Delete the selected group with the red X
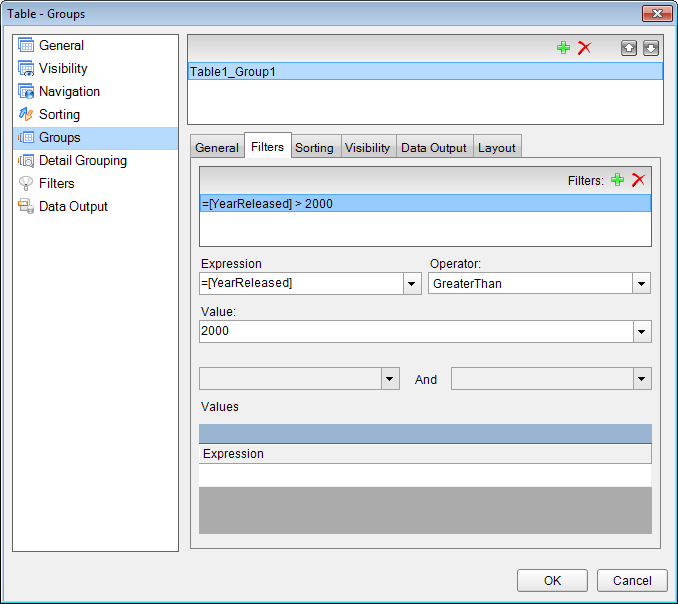This screenshot has width=678, height=604. pyautogui.click(x=584, y=48)
